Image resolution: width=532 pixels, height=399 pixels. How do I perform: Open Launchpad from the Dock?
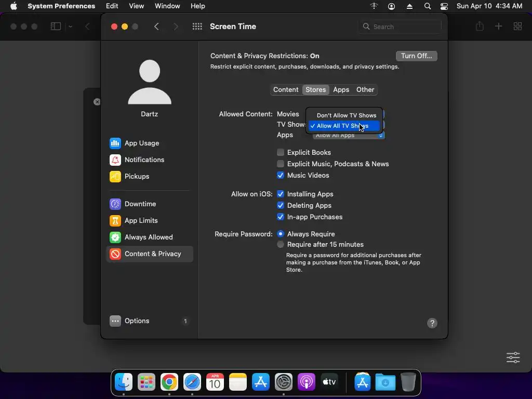tap(146, 382)
